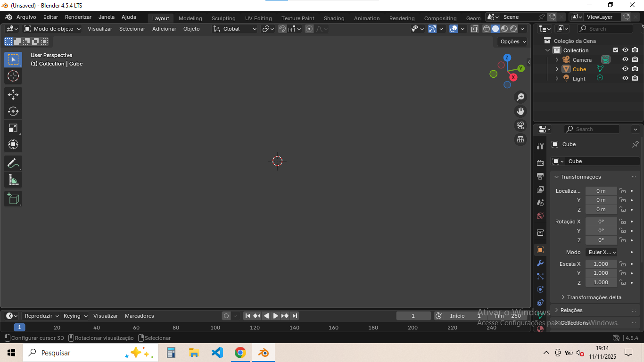Click the hand pan view icon
Image resolution: width=644 pixels, height=362 pixels.
pyautogui.click(x=520, y=111)
